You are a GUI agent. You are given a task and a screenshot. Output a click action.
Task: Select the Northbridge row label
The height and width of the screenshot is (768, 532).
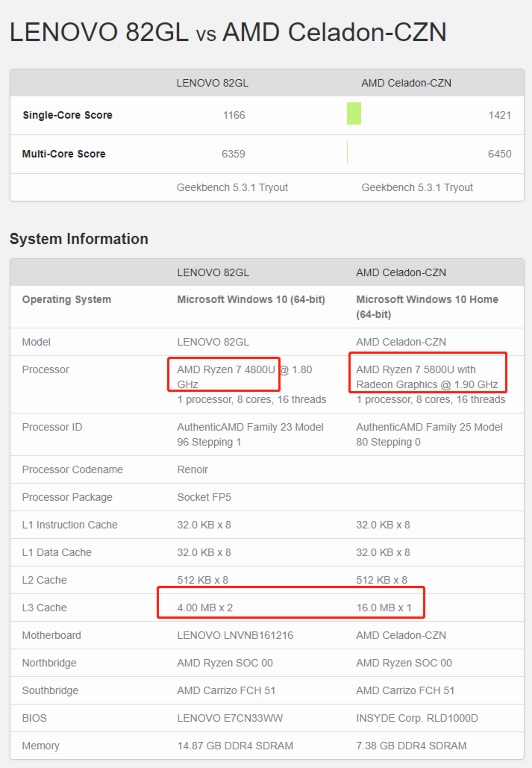tap(49, 663)
